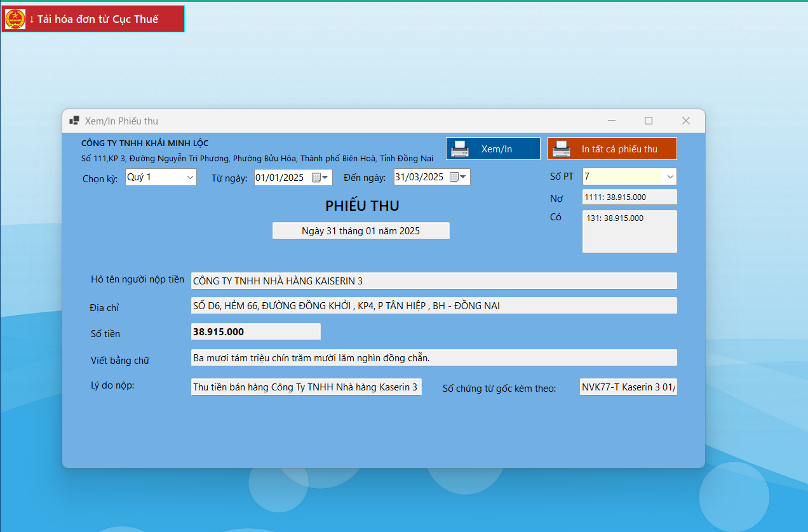Click the Có account box 131

click(x=629, y=232)
